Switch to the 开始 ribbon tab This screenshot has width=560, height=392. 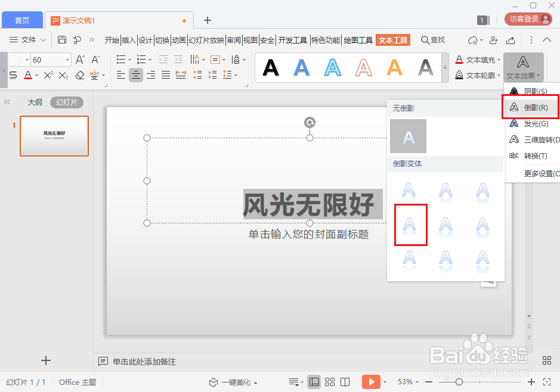[112, 40]
